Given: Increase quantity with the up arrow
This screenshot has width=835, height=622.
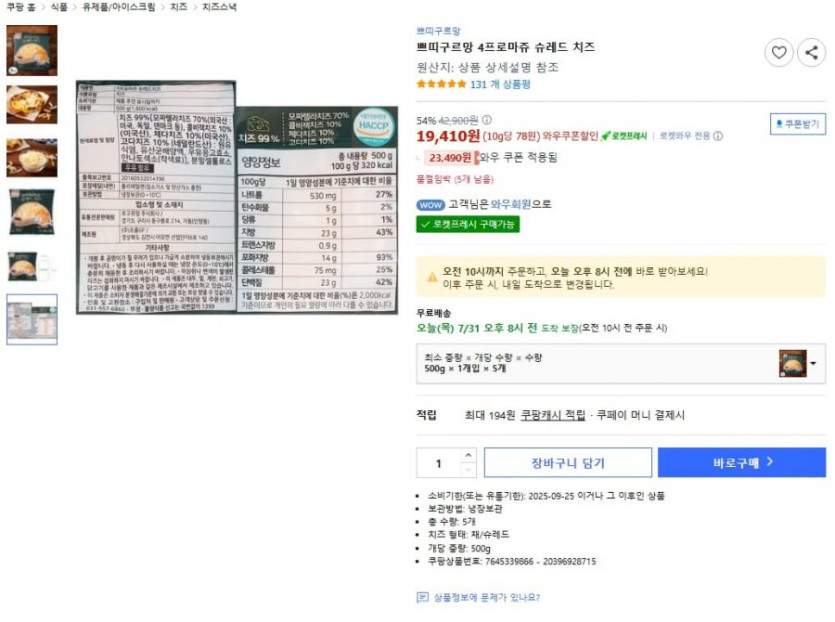Looking at the screenshot, I should tap(468, 455).
